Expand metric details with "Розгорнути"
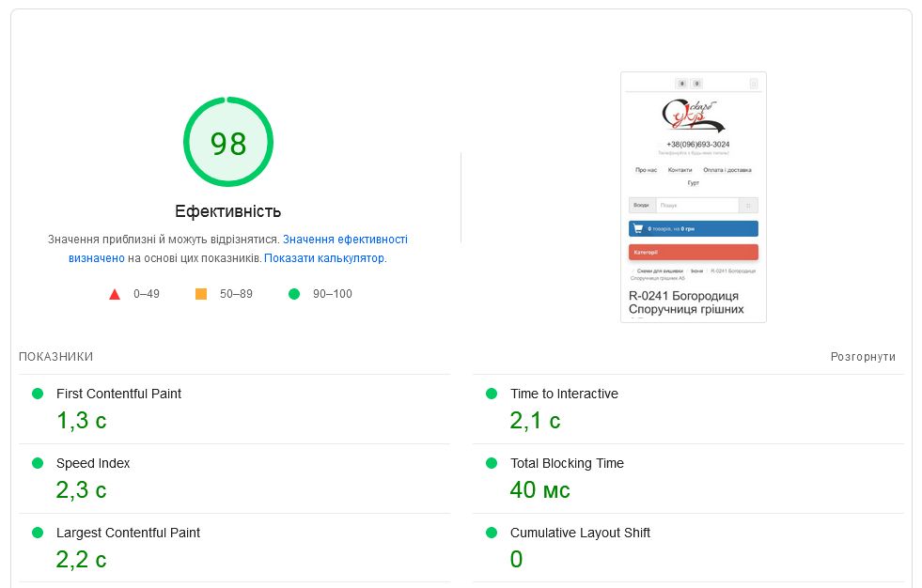The height and width of the screenshot is (588, 922). coord(863,357)
